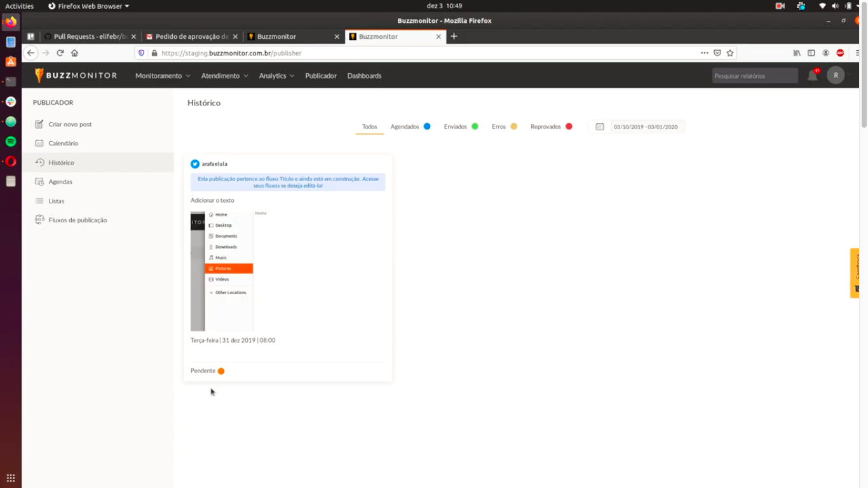Bookmark page using the star icon
The image size is (868, 488).
730,53
